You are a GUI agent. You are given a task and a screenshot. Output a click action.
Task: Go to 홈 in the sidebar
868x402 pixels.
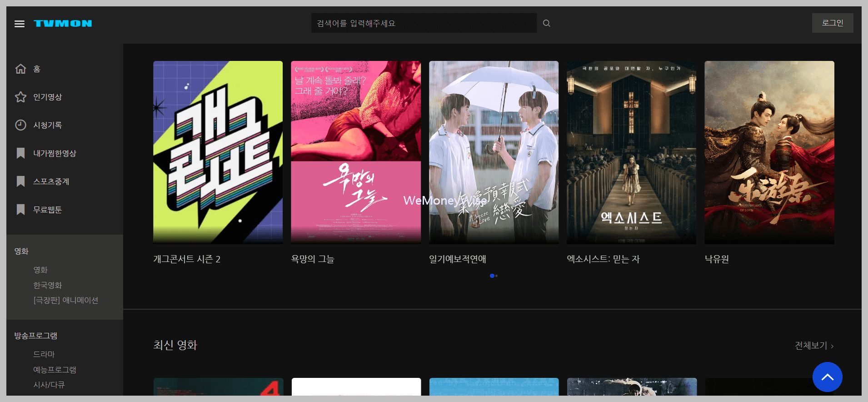[x=37, y=69]
